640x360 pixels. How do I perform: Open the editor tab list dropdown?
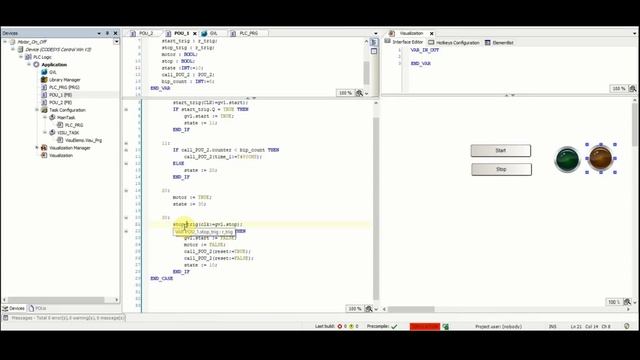coord(376,33)
